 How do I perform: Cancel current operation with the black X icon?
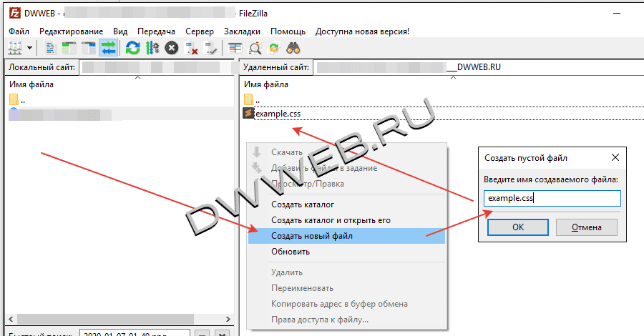[172, 48]
